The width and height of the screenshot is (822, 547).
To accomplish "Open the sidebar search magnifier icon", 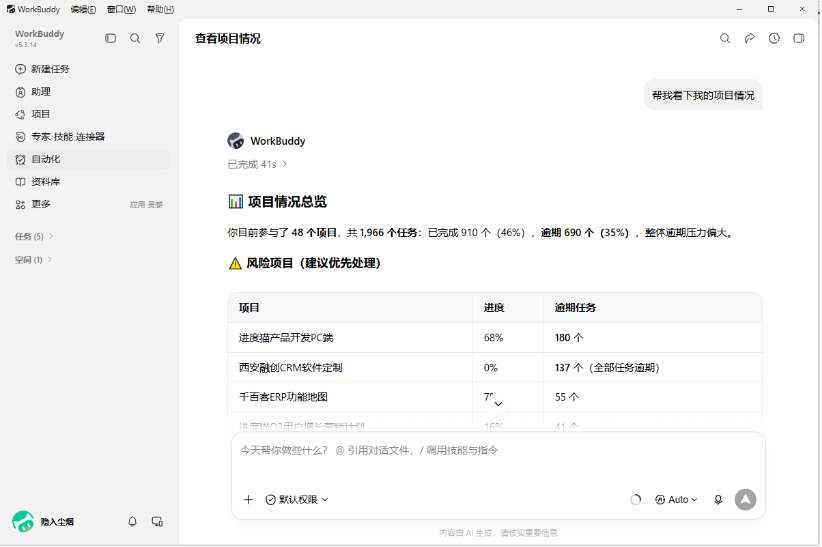I will (135, 38).
